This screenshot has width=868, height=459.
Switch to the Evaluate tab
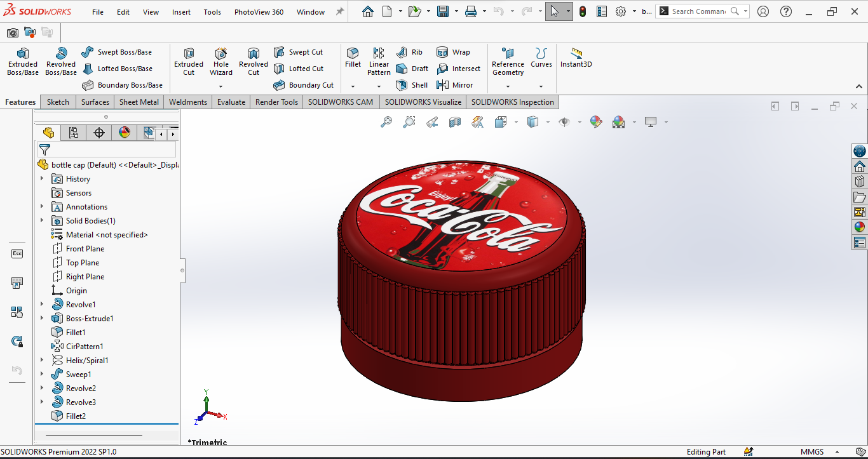[231, 102]
